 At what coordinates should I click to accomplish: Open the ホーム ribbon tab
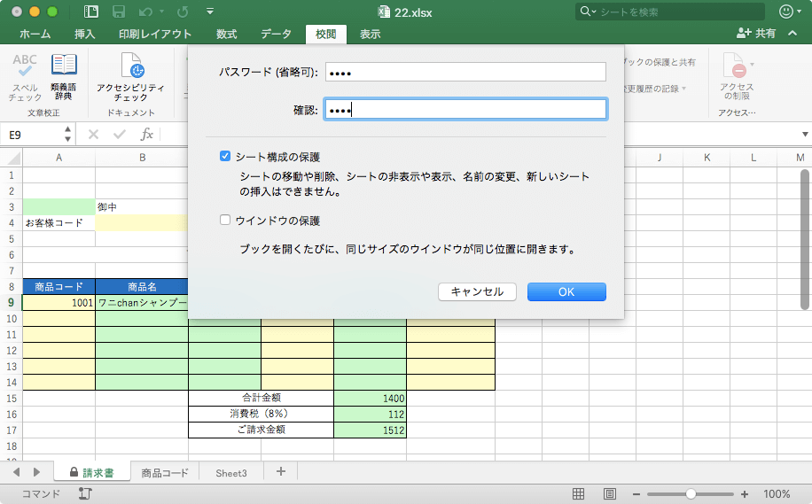(x=35, y=34)
